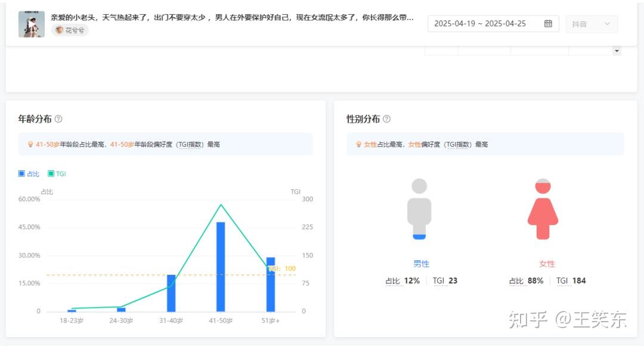The image size is (644, 346).
Task: Open the 抖音 platform dropdown
Action: pos(592,24)
